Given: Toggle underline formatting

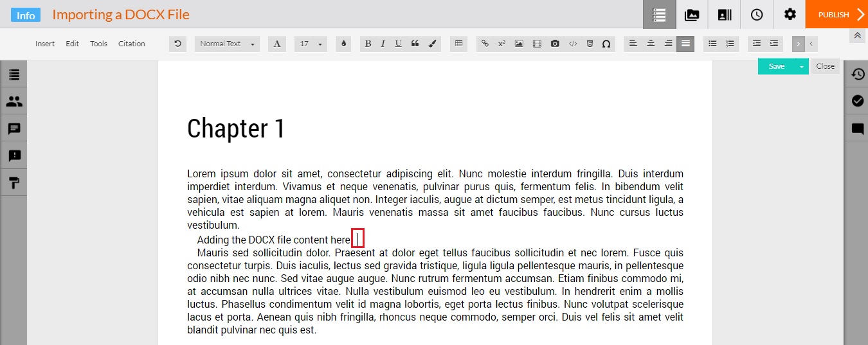Looking at the screenshot, I should (x=399, y=44).
